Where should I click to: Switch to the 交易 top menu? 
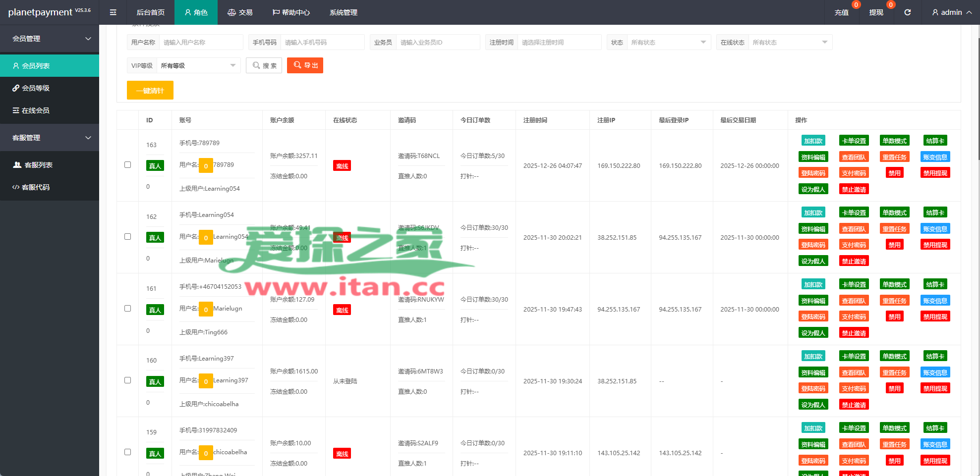(240, 12)
